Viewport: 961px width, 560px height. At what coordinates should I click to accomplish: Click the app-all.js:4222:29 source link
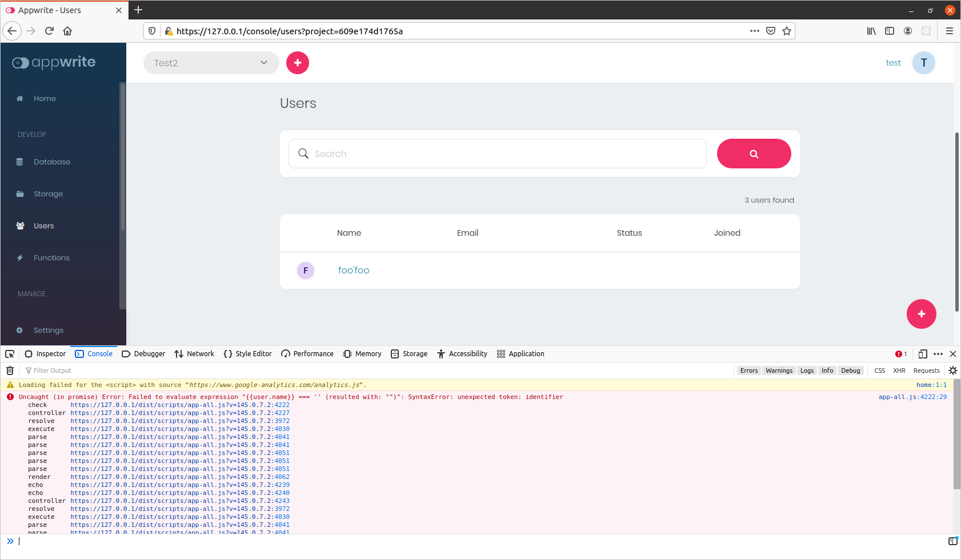coord(912,397)
